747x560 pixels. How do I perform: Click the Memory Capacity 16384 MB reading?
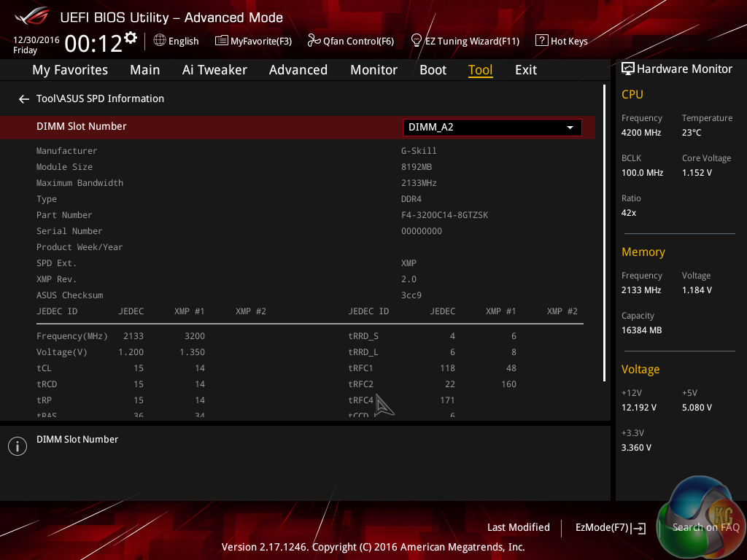[x=641, y=330]
